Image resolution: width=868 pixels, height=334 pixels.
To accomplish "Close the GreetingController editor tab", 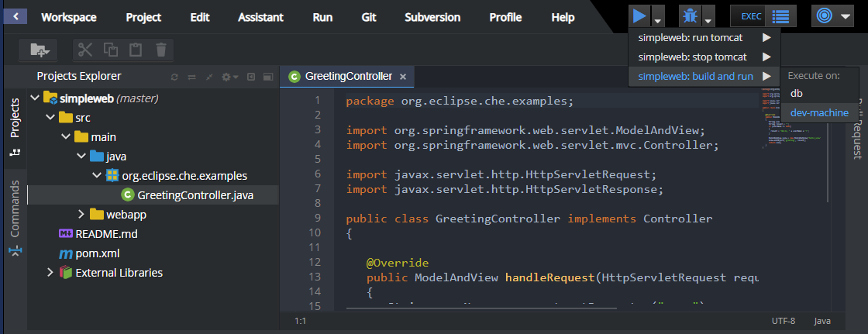I will coord(403,77).
